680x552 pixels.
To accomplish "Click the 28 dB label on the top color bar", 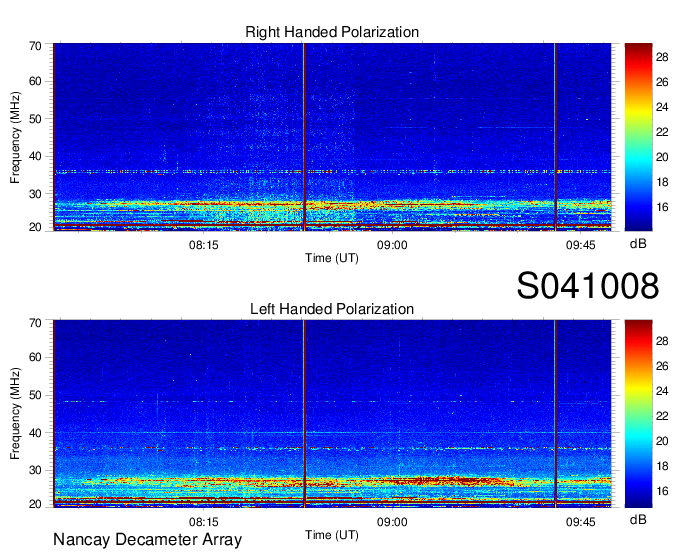I will tap(662, 57).
